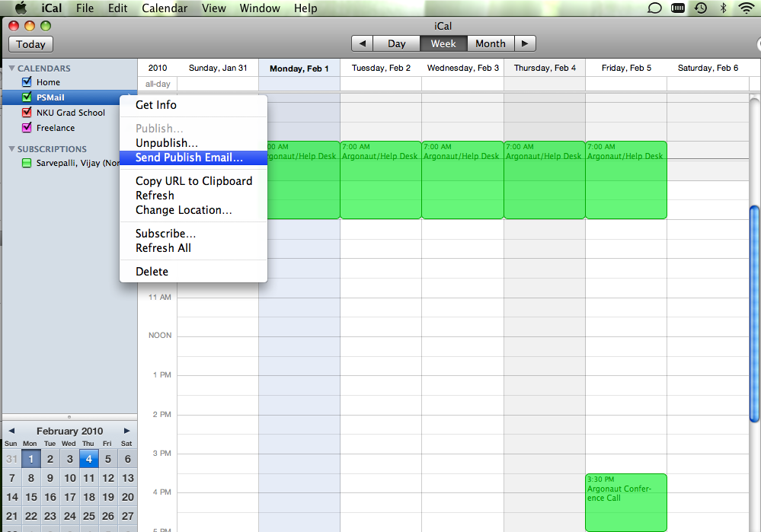Open the Wi-Fi status menu
761x532 pixels.
click(x=746, y=8)
